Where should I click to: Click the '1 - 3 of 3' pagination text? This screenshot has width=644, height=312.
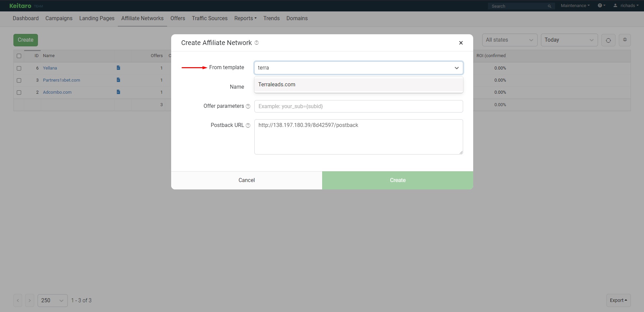[x=81, y=301]
